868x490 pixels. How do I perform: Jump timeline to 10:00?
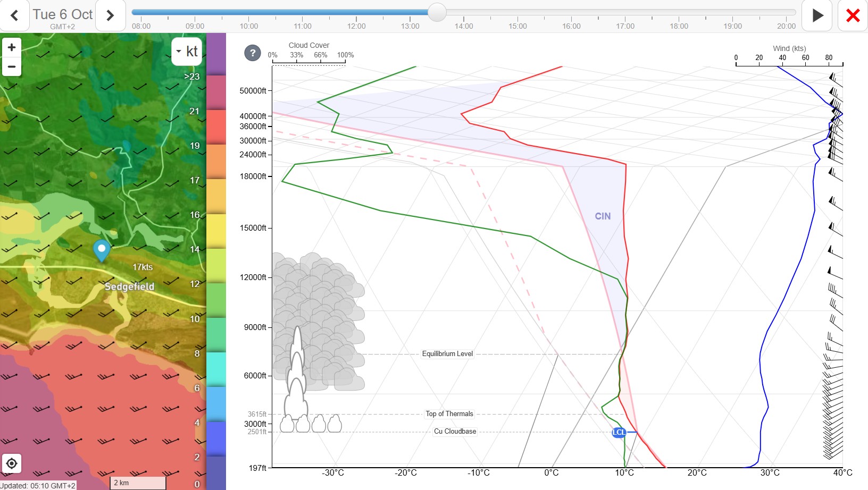pyautogui.click(x=249, y=26)
